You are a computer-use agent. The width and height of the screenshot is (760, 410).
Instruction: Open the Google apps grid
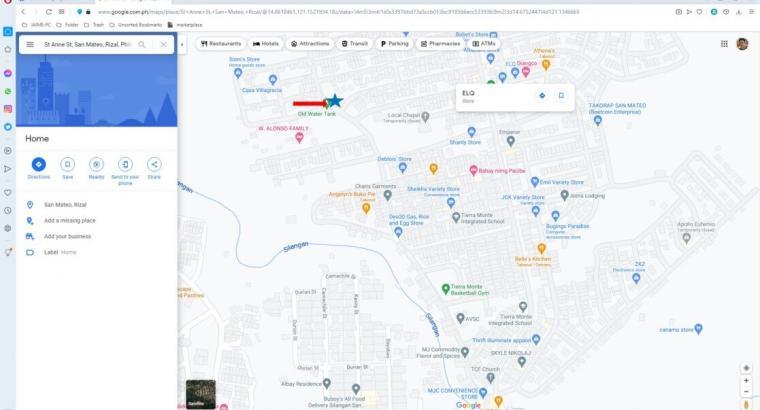pyautogui.click(x=724, y=44)
